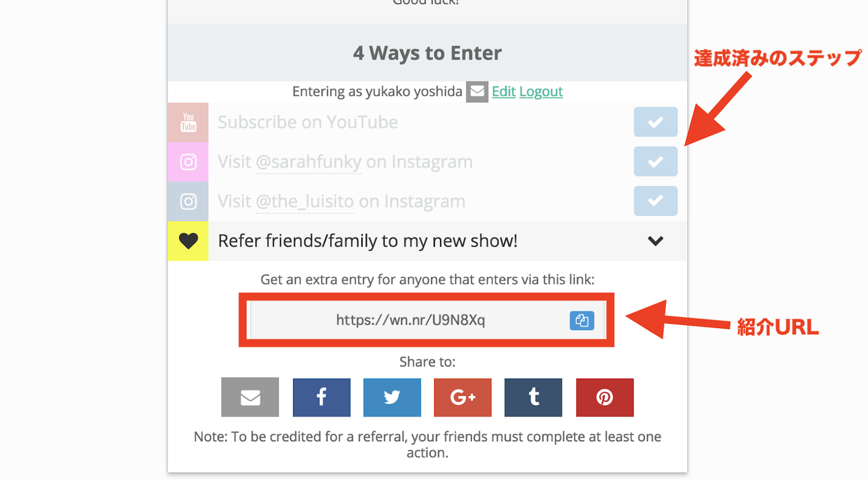868x481 pixels.
Task: Share via the Google+ icon
Action: coord(462,398)
